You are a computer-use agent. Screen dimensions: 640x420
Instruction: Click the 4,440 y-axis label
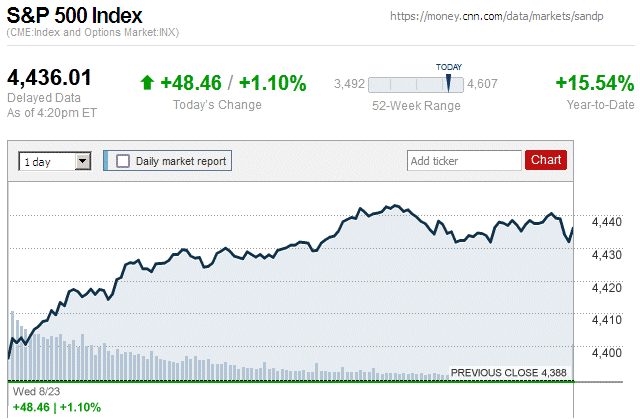[607, 222]
